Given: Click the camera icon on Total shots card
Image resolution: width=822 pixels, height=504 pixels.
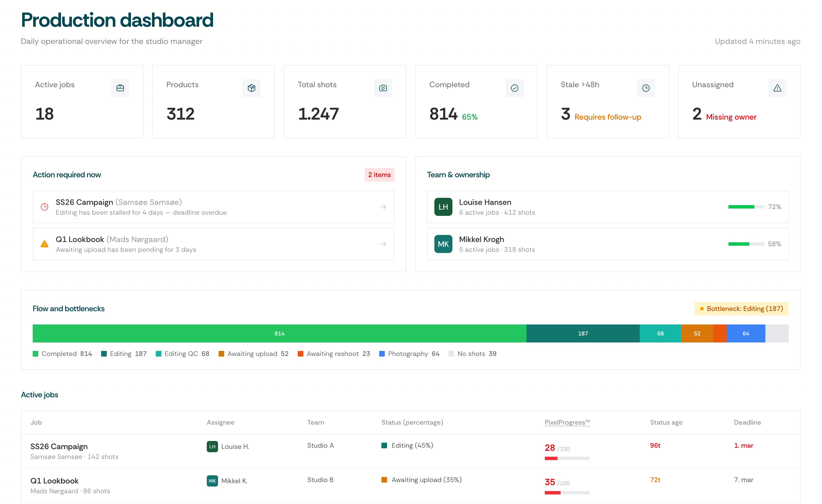Looking at the screenshot, I should (x=383, y=88).
